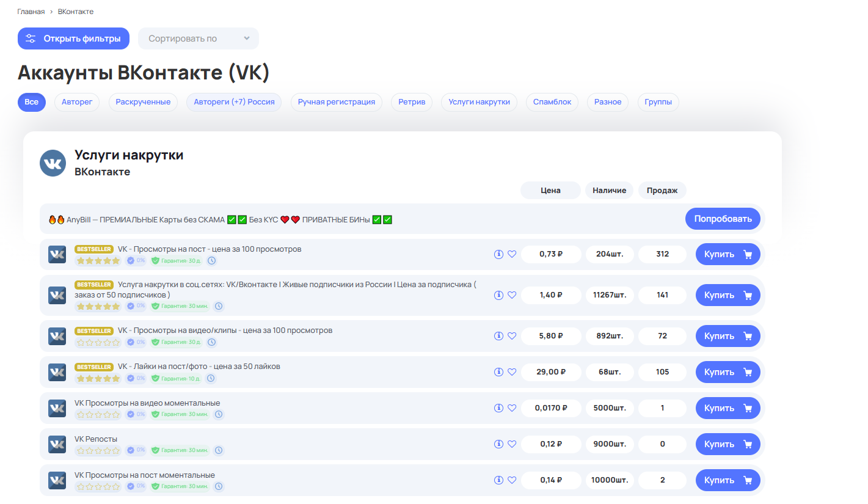This screenshot has height=504, width=868.
Task: Click clock icon in Просмотры на пост моментальные row
Action: 219,486
